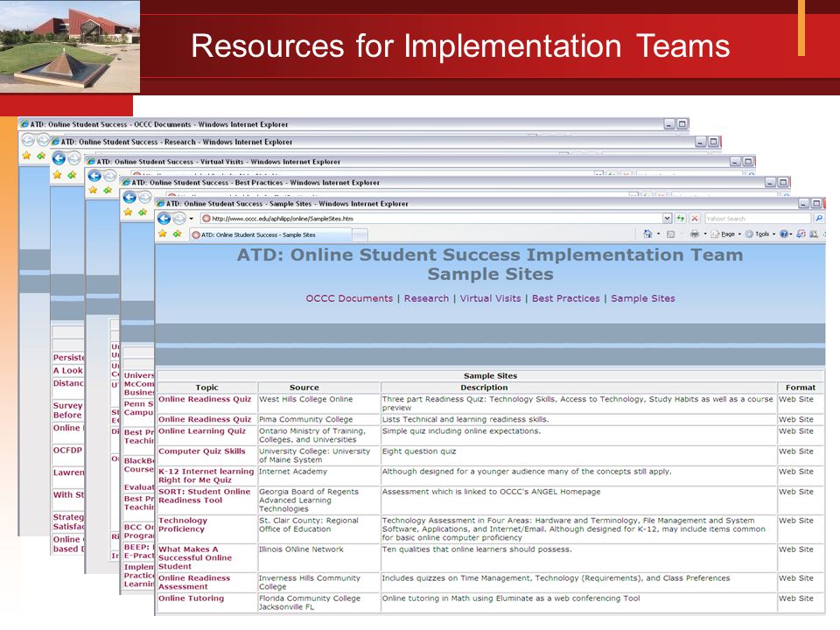Viewport: 840px width, 630px height.
Task: Refresh the Sample Sites page
Action: click(681, 219)
